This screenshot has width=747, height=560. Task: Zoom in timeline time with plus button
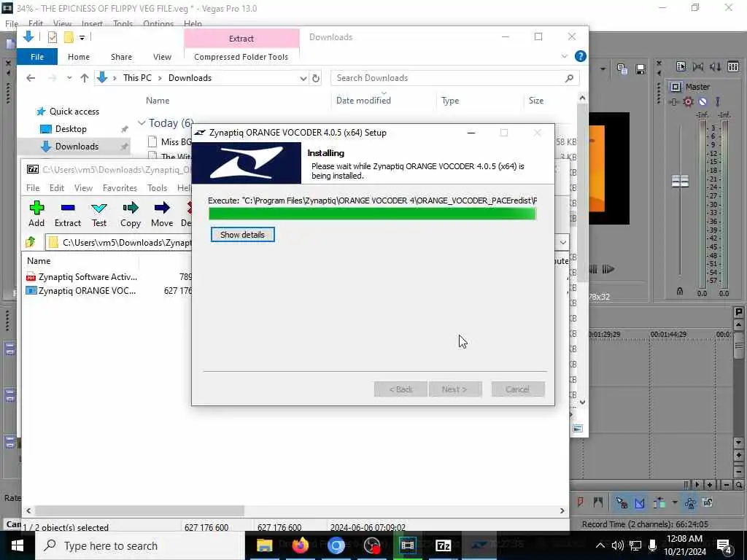(x=709, y=485)
